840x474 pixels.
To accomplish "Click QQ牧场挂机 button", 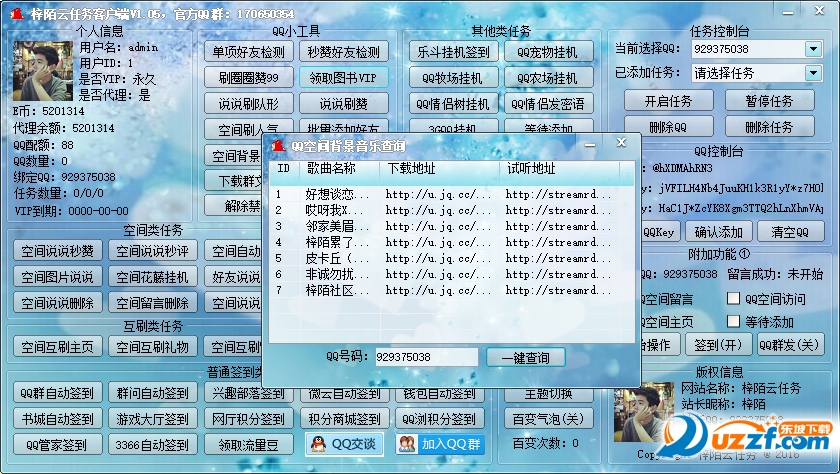I will (x=454, y=78).
